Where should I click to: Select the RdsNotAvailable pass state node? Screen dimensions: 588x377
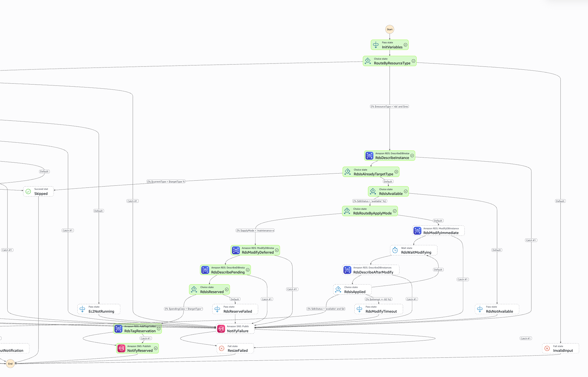(497, 309)
